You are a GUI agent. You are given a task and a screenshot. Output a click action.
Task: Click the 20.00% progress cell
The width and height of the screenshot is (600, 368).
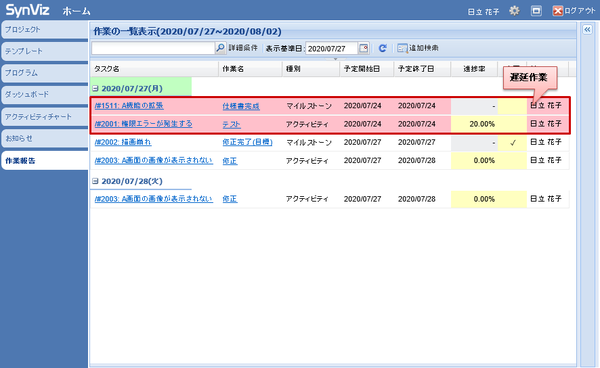tap(474, 124)
